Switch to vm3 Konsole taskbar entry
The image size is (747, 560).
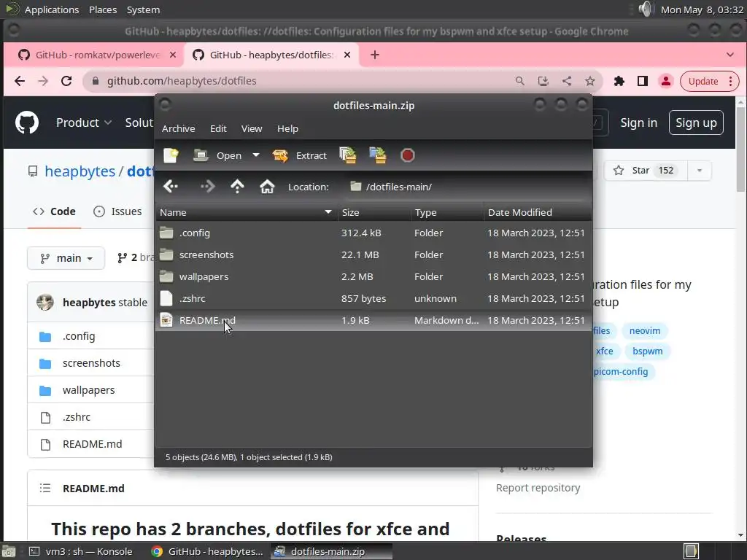click(81, 551)
